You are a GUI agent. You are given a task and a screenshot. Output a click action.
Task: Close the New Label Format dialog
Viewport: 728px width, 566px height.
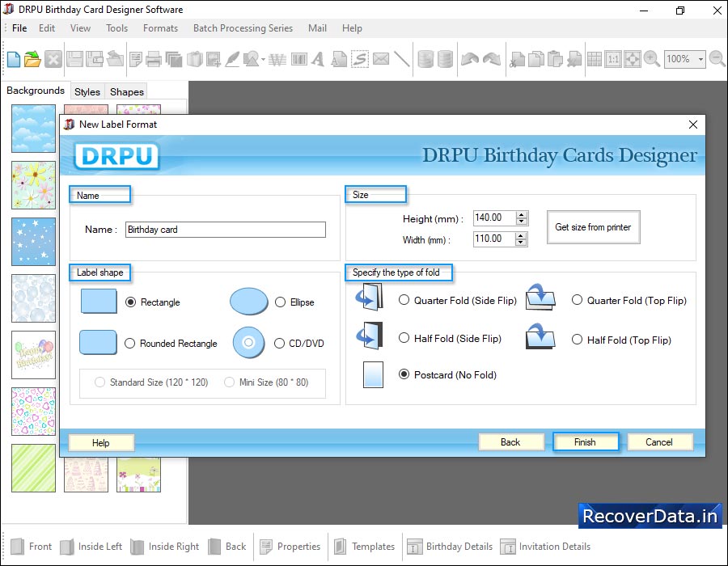coord(693,125)
